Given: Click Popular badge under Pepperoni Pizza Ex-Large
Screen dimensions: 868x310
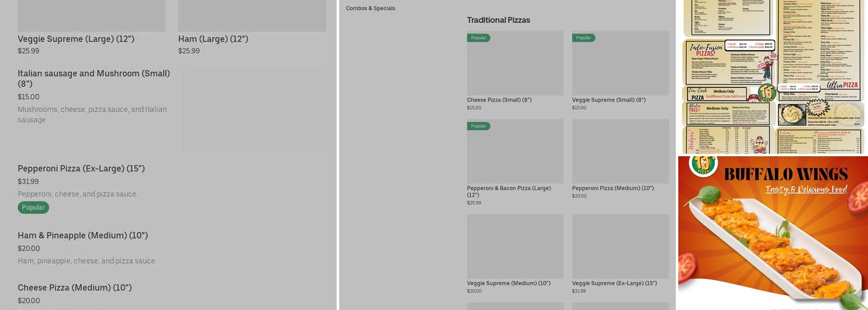Looking at the screenshot, I should tap(33, 208).
